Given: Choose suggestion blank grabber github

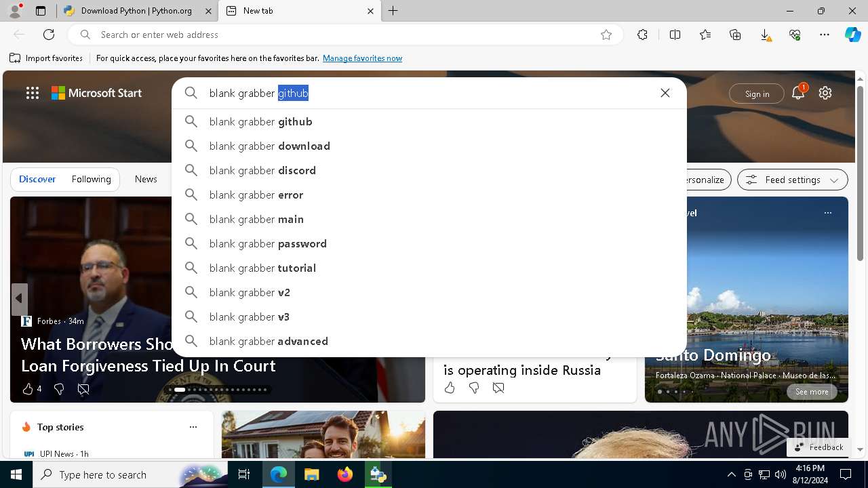Looking at the screenshot, I should click(x=429, y=121).
